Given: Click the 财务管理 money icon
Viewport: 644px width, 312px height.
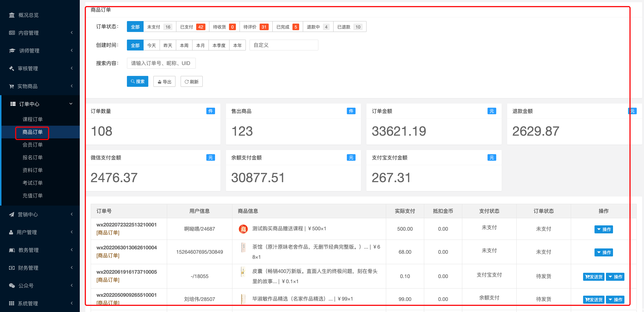Looking at the screenshot, I should coord(11,268).
